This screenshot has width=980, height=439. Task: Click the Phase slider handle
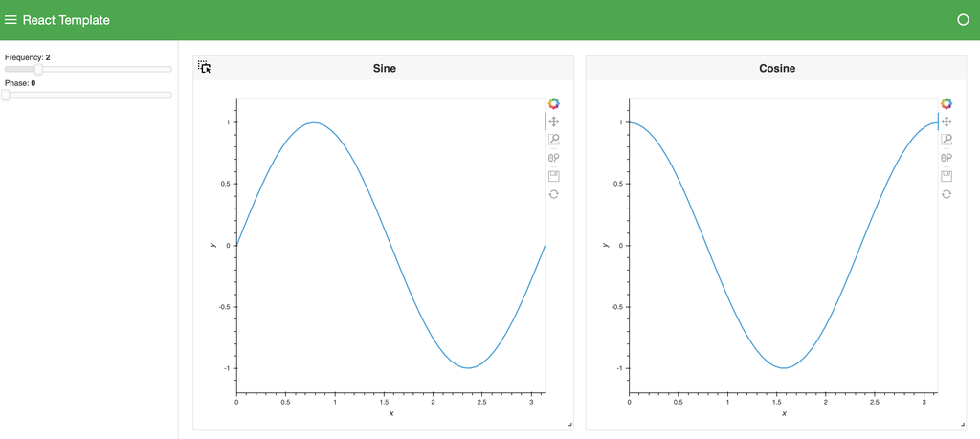pos(6,95)
